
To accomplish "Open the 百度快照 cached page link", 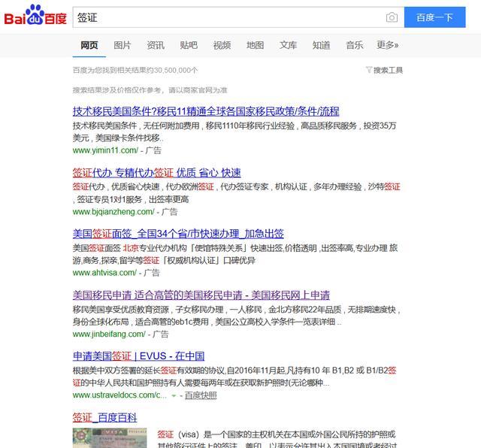I will pyautogui.click(x=201, y=395).
